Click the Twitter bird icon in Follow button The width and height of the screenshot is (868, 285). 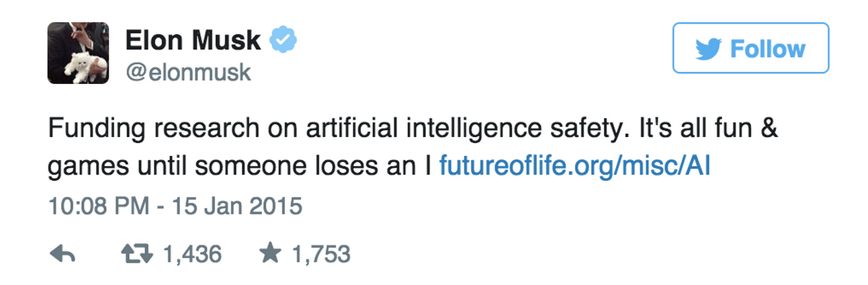pyautogui.click(x=708, y=49)
